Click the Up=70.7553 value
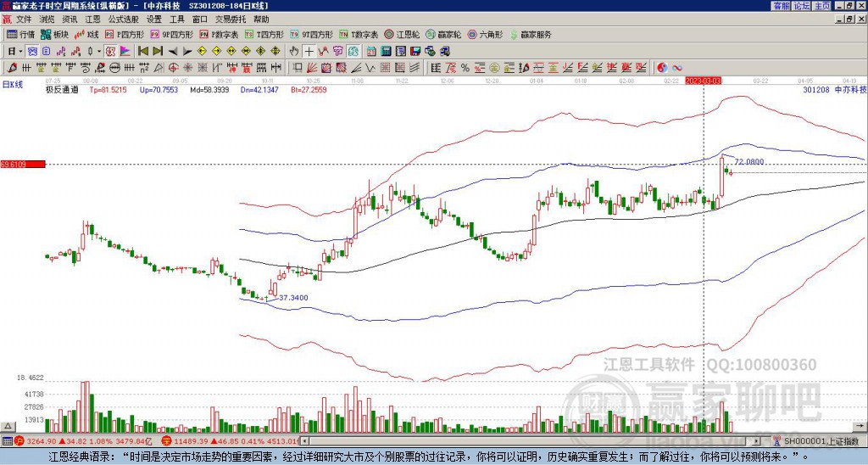This screenshot has width=868, height=465. 159,90
